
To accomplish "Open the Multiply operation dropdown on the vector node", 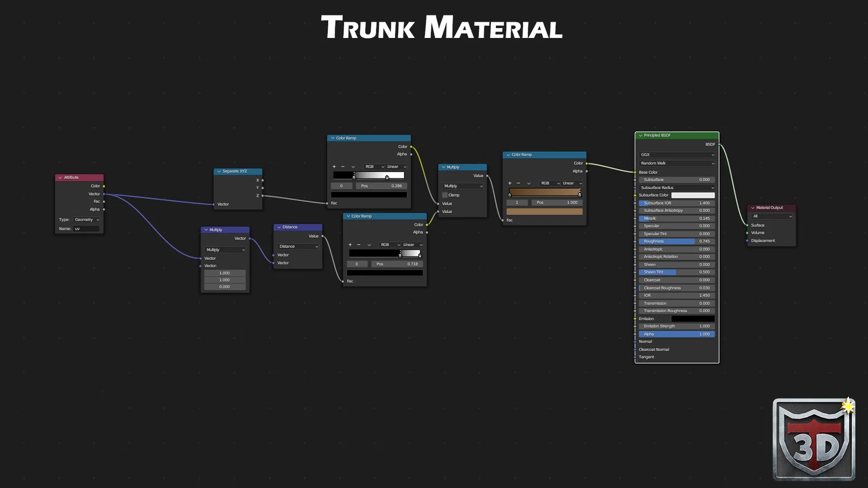I will [224, 249].
